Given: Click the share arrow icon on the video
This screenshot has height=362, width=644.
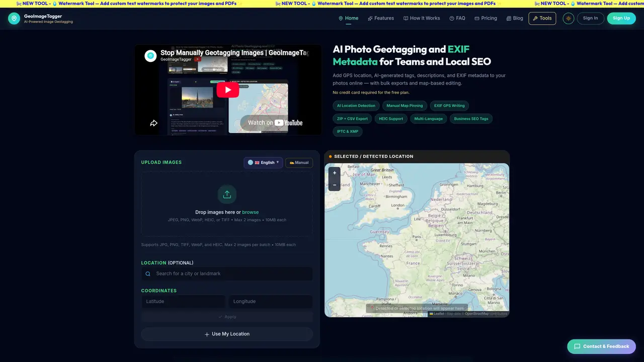Looking at the screenshot, I should click(154, 123).
